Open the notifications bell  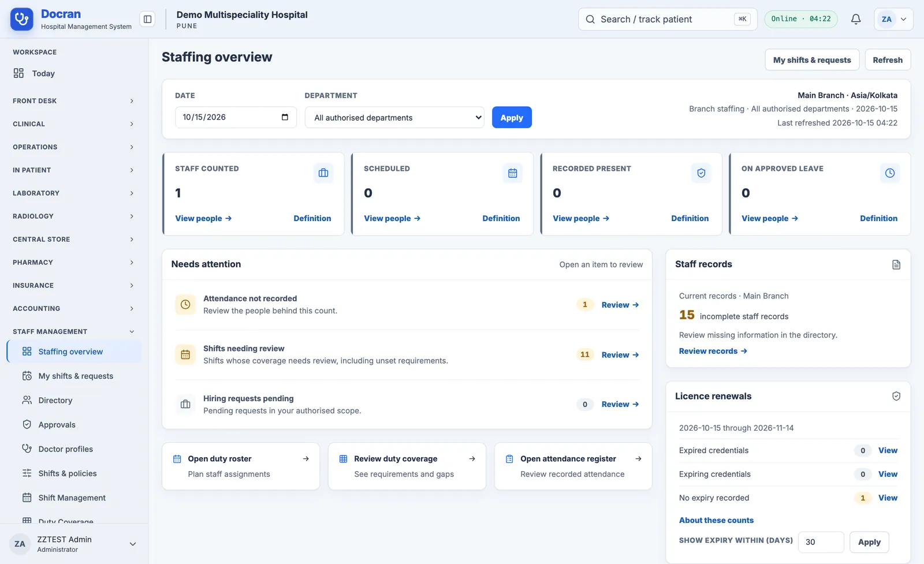click(x=856, y=19)
